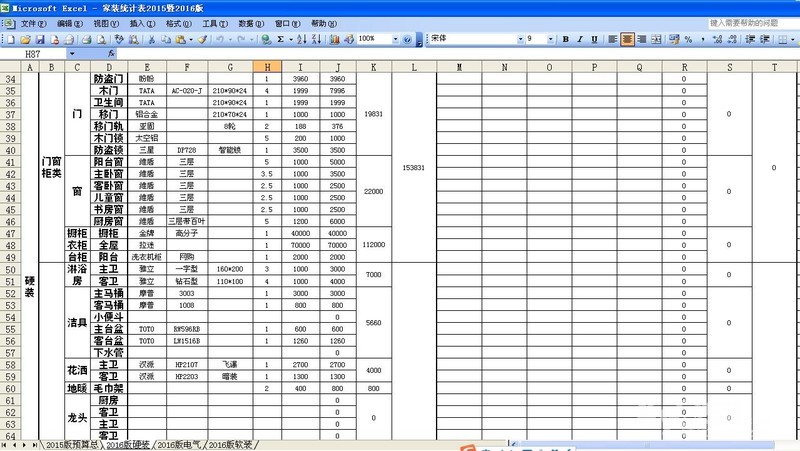Sort ascending A to Z

click(302, 39)
